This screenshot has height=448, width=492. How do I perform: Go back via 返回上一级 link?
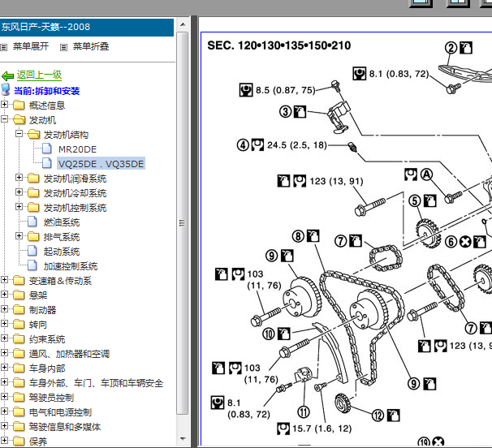39,75
